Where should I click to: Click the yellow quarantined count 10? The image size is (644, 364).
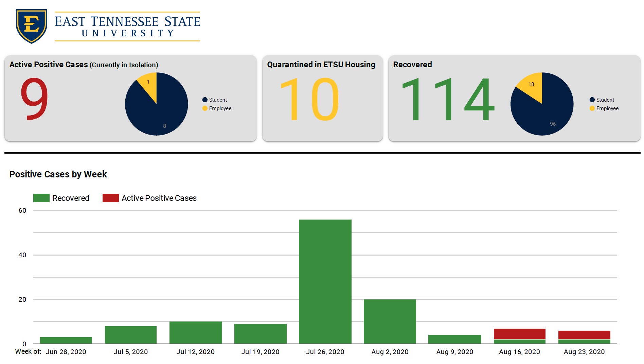click(309, 99)
